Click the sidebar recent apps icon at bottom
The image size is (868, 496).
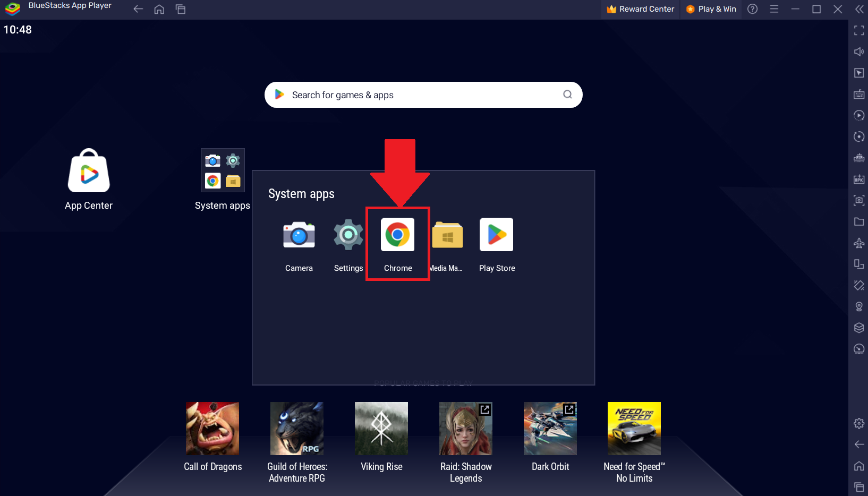click(859, 487)
